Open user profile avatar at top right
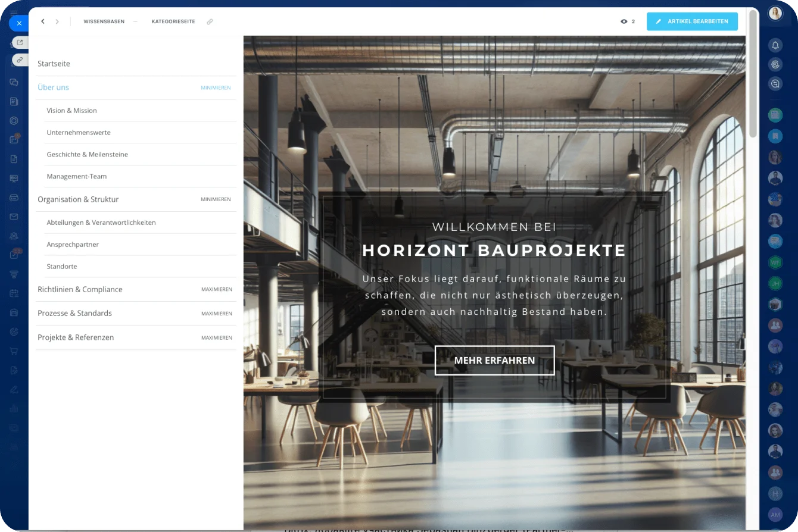The width and height of the screenshot is (798, 532). click(775, 13)
